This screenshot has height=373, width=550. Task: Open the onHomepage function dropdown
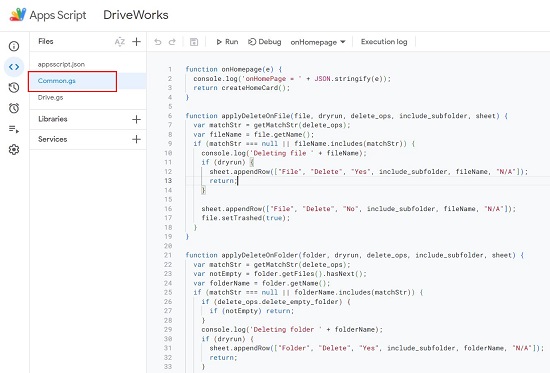(318, 42)
